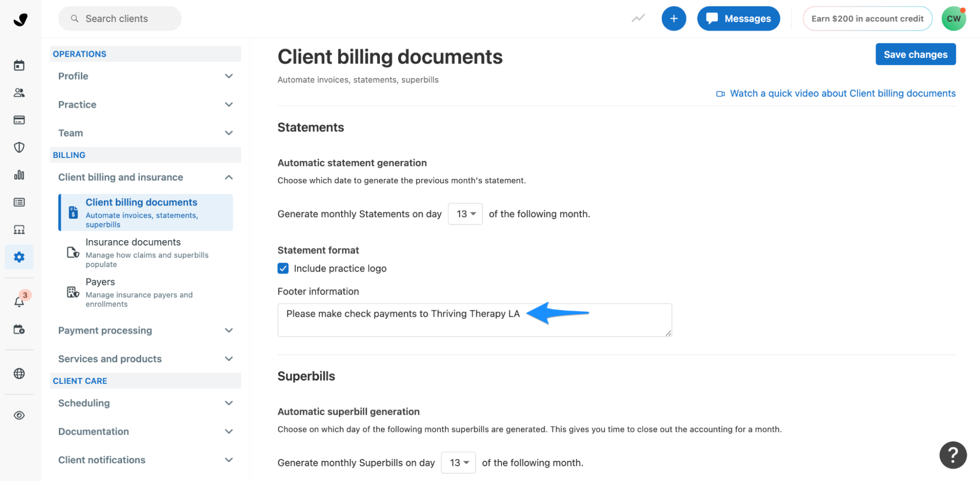Click the Search clients field

coord(120,19)
